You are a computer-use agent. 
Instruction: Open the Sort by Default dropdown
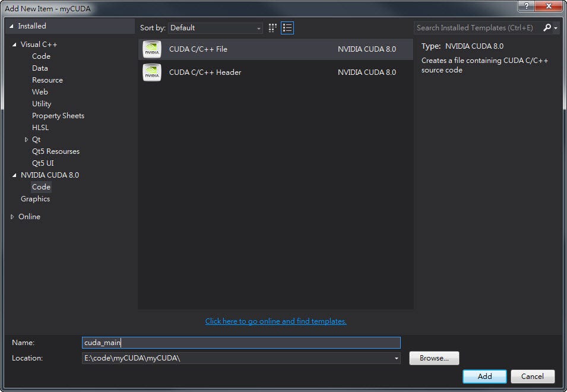[x=215, y=27]
